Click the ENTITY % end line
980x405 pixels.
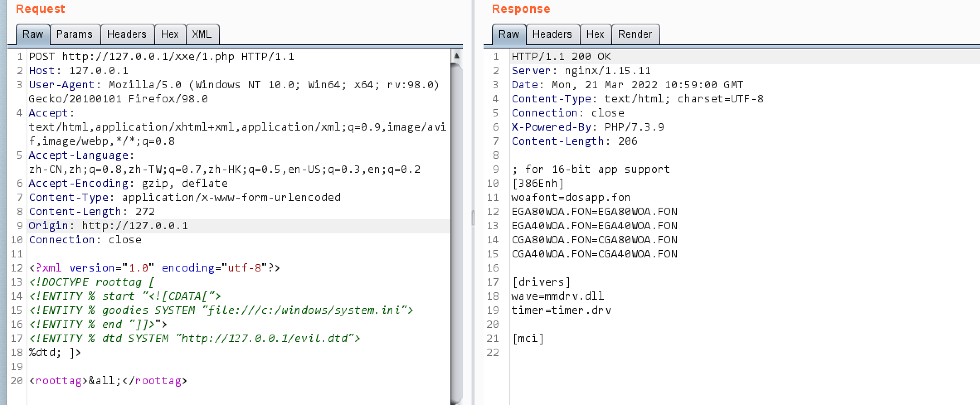(x=98, y=325)
